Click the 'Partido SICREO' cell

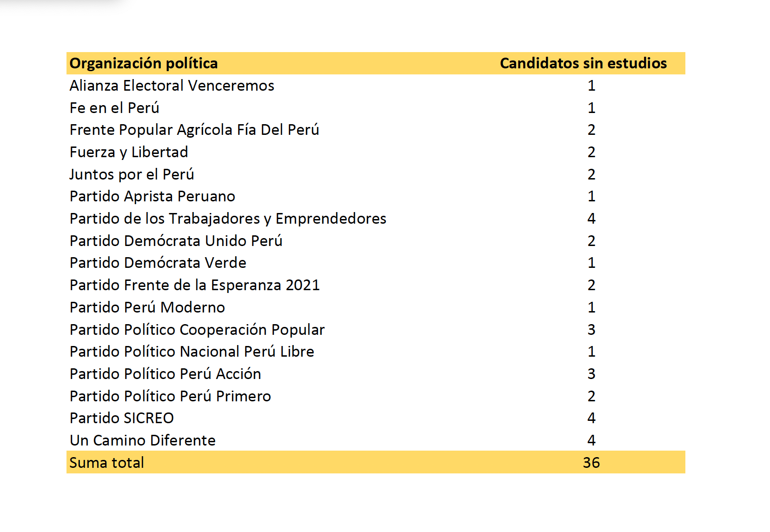click(122, 418)
